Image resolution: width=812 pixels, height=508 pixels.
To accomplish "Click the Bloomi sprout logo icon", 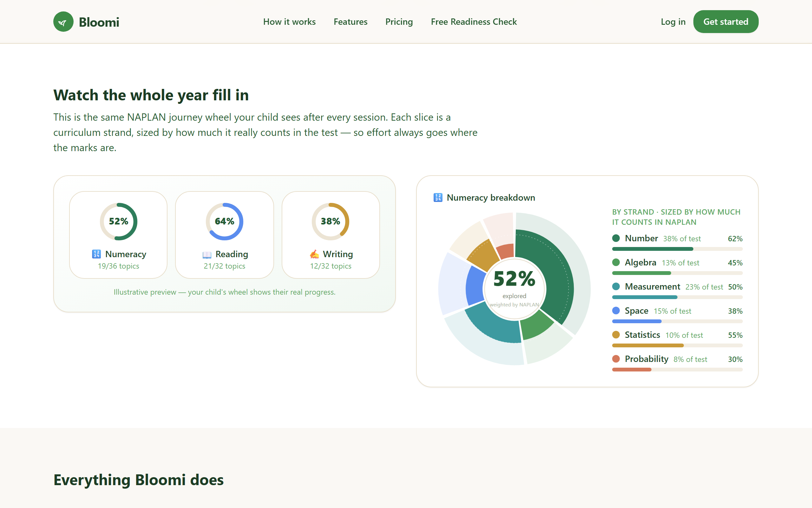I will coord(63,22).
